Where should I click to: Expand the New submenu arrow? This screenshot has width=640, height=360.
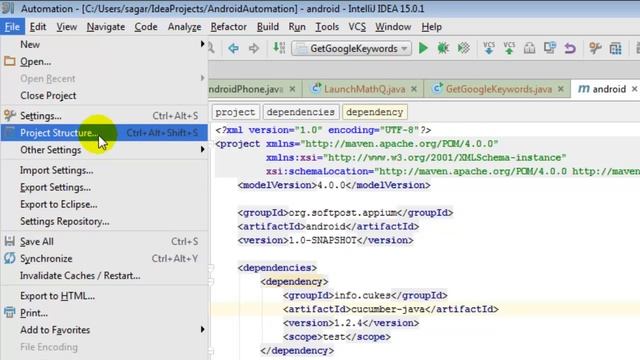[202, 44]
